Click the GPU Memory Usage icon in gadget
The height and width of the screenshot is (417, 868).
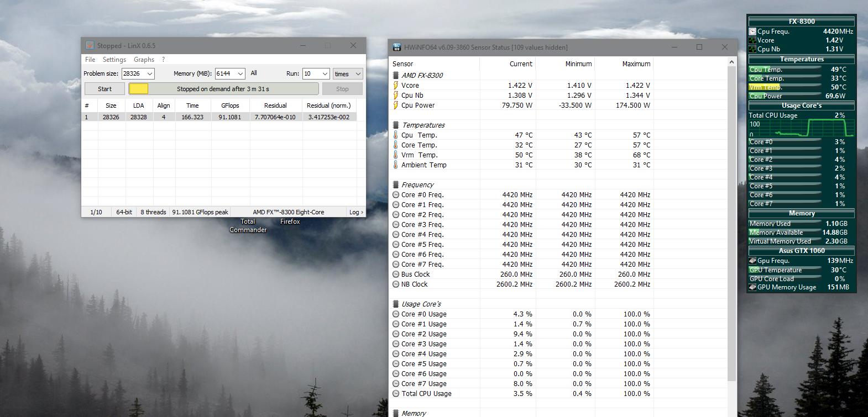click(752, 287)
